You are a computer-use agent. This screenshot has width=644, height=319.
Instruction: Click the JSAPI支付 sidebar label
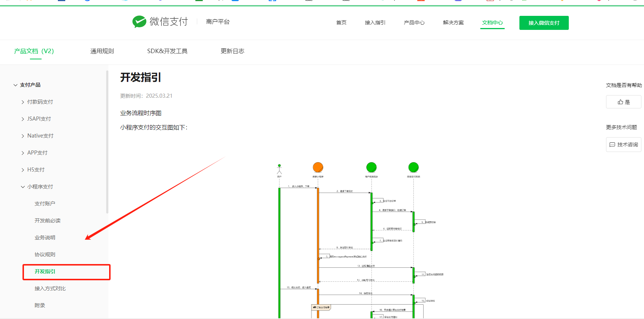click(39, 119)
